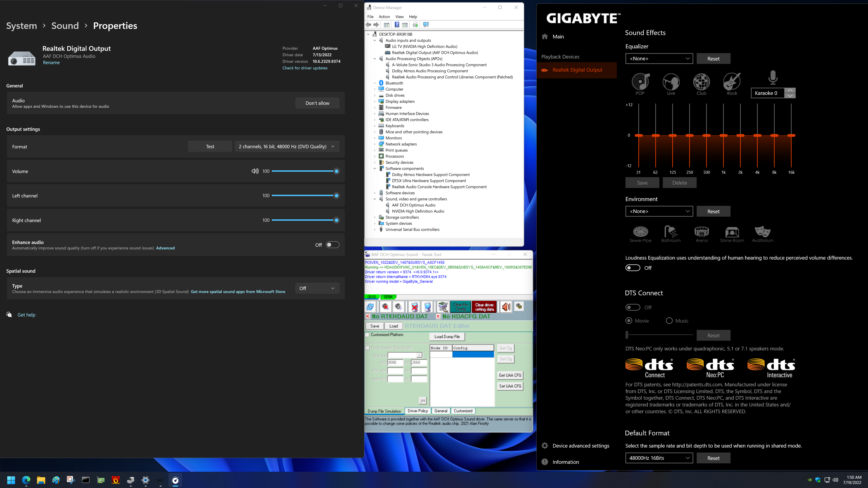Image resolution: width=868 pixels, height=488 pixels.
Task: Select the Rock equalizer preset icon
Action: click(x=732, y=84)
